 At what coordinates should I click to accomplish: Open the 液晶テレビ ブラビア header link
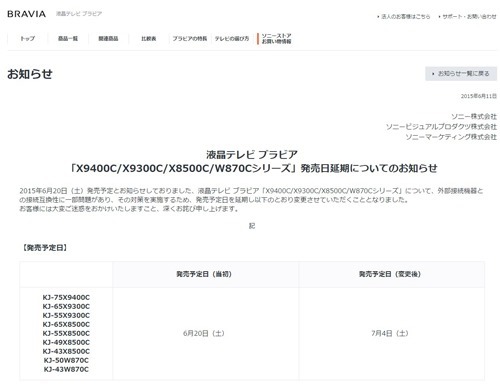(79, 14)
